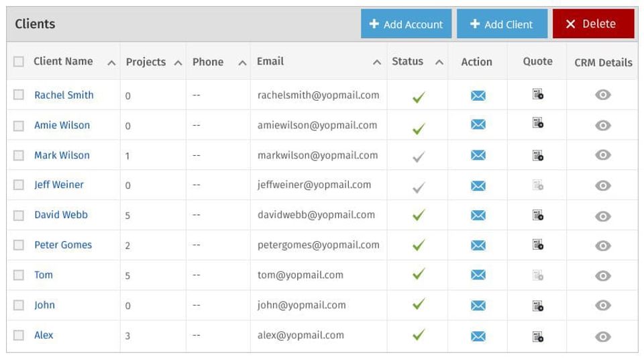Viewport: 644px width, 358px height.
Task: Select all clients with the header checkbox
Action: click(19, 62)
